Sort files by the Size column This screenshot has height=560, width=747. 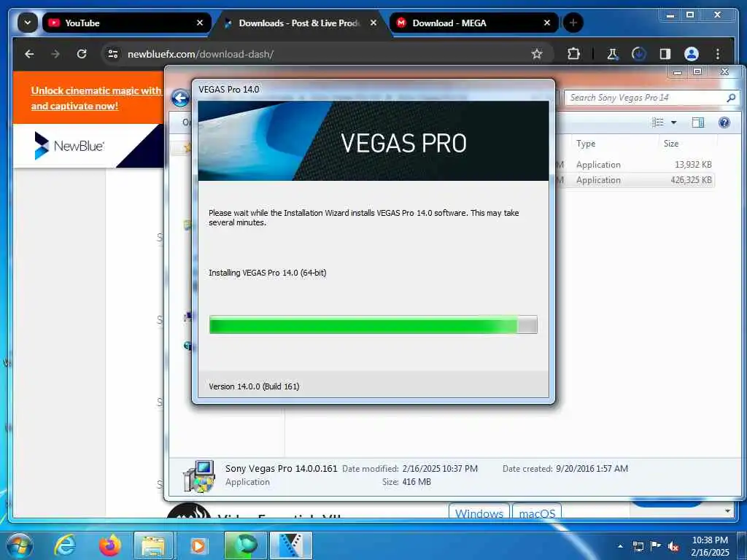671,144
